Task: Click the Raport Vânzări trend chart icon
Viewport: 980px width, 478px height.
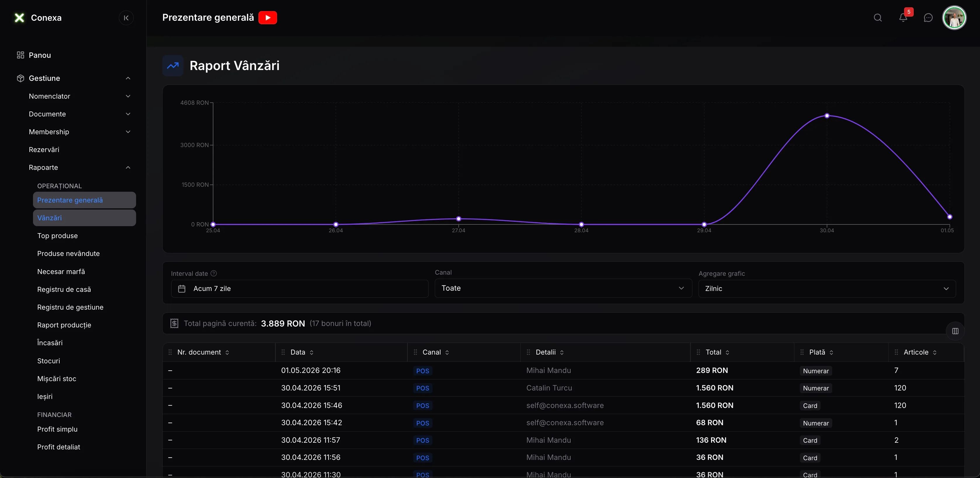Action: [x=173, y=65]
